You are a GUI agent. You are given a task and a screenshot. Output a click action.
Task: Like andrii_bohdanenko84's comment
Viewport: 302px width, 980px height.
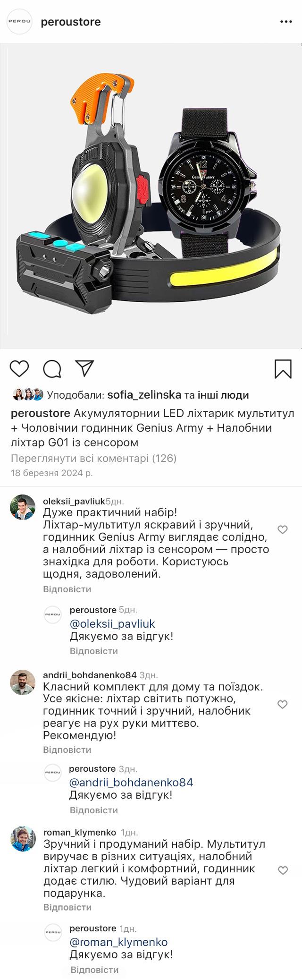tap(282, 705)
